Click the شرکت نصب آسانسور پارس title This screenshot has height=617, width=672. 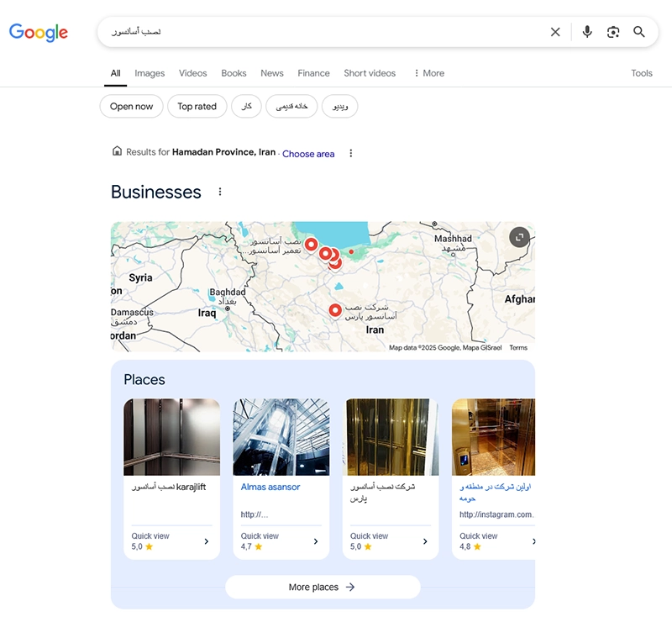click(x=382, y=493)
